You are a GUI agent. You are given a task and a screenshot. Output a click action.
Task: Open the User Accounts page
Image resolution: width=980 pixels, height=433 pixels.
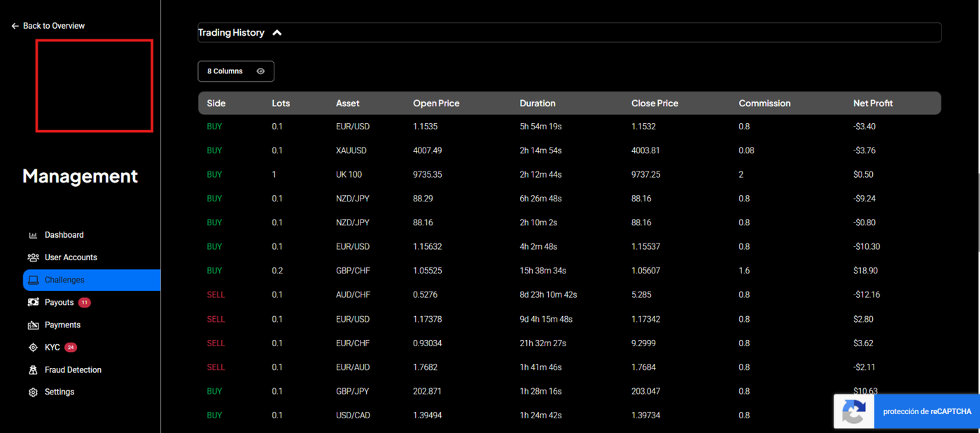71,257
